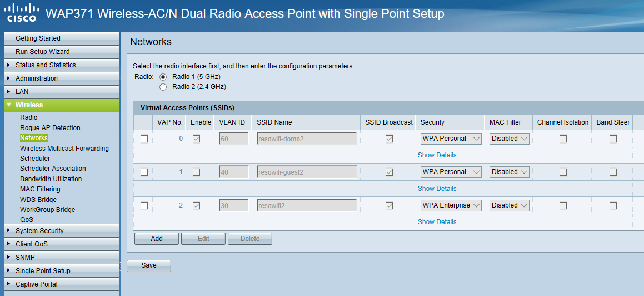Image resolution: width=644 pixels, height=296 pixels.
Task: Click Add button
Action: tap(157, 239)
